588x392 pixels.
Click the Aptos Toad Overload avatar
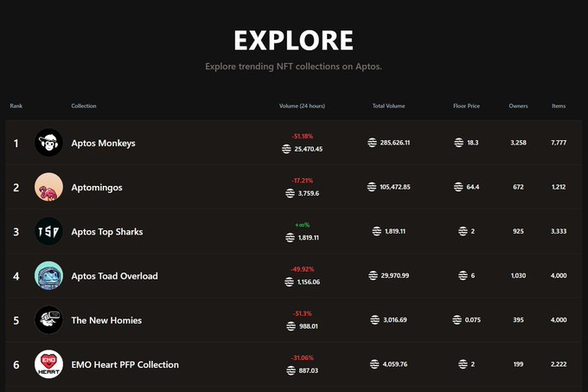click(48, 276)
